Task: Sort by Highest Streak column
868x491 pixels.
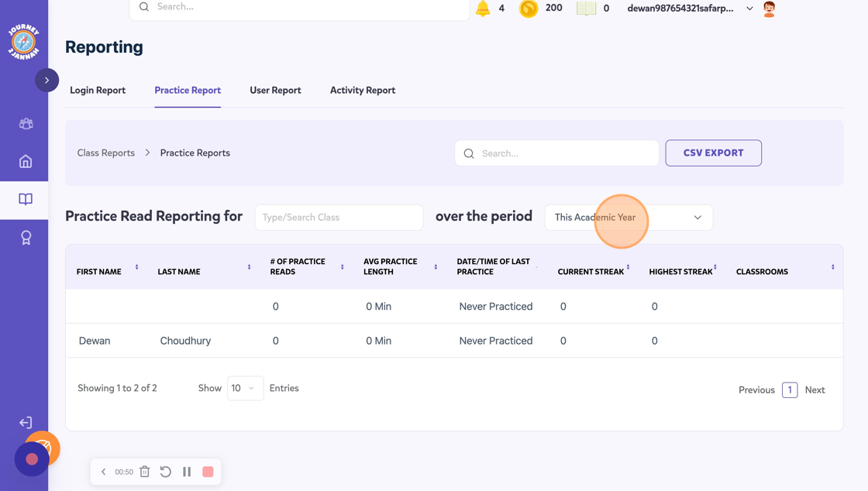Action: [x=715, y=267]
